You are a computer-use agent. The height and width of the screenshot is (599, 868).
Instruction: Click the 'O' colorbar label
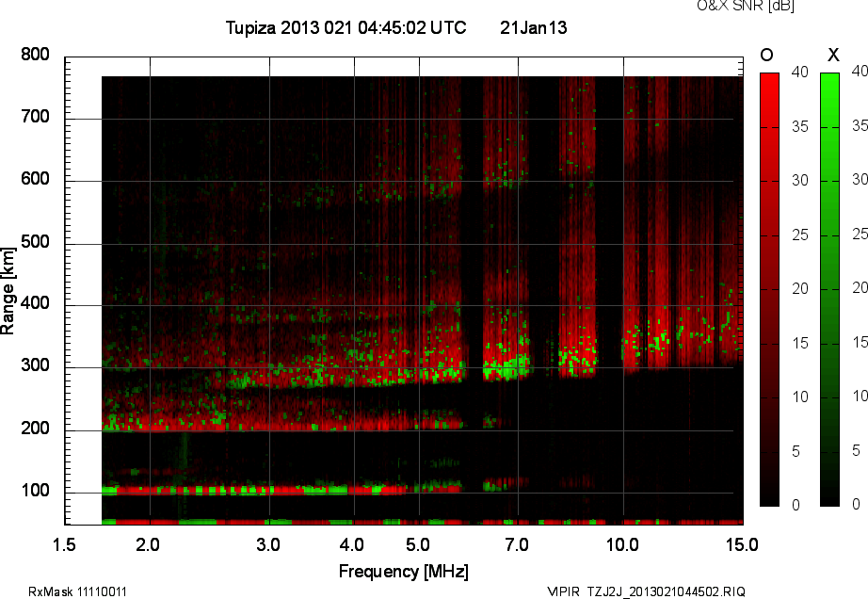766,55
